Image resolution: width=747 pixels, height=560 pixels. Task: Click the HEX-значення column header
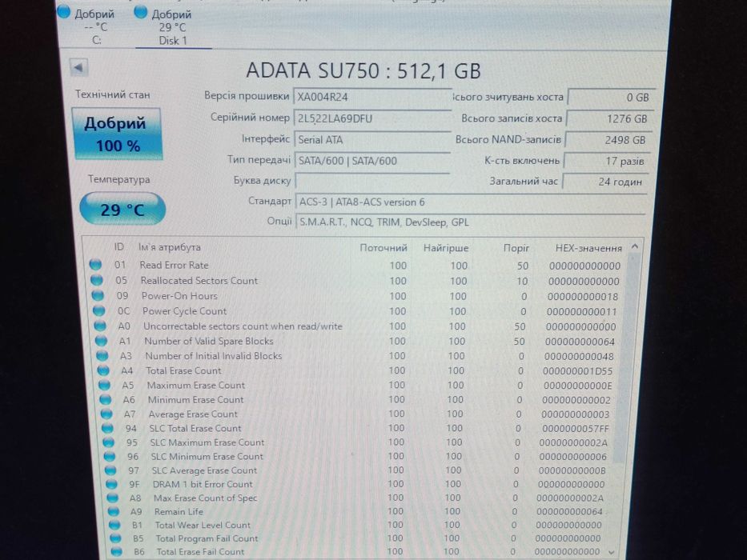coord(588,248)
